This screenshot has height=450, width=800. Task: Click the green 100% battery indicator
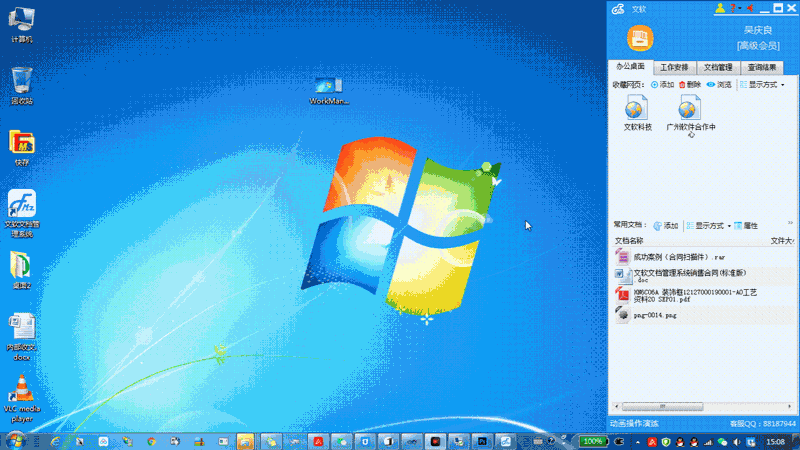(x=592, y=441)
